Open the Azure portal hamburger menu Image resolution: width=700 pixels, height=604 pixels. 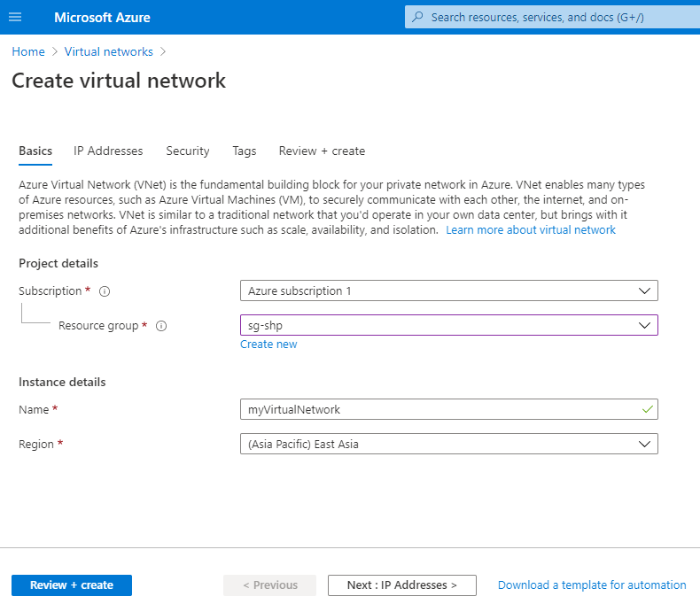pos(14,18)
